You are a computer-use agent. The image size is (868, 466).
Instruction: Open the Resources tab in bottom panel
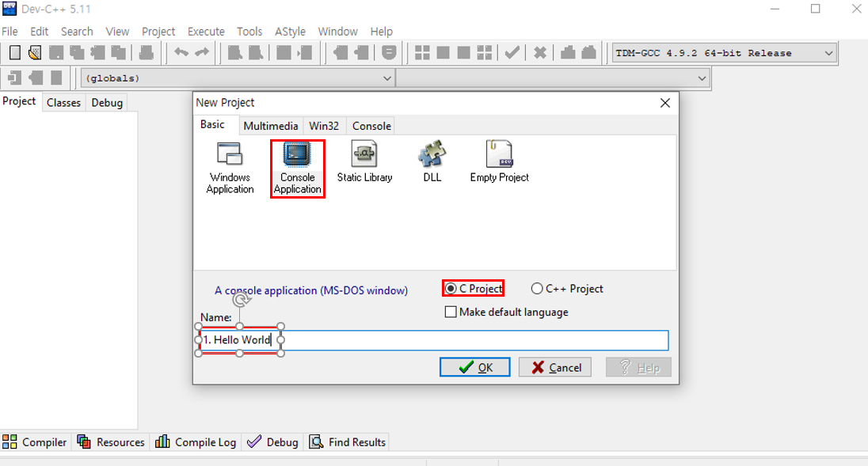(111, 442)
